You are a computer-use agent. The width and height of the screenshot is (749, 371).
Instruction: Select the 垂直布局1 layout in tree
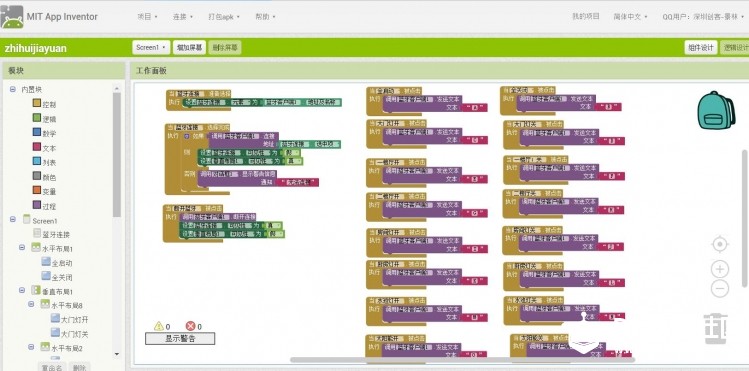point(52,291)
